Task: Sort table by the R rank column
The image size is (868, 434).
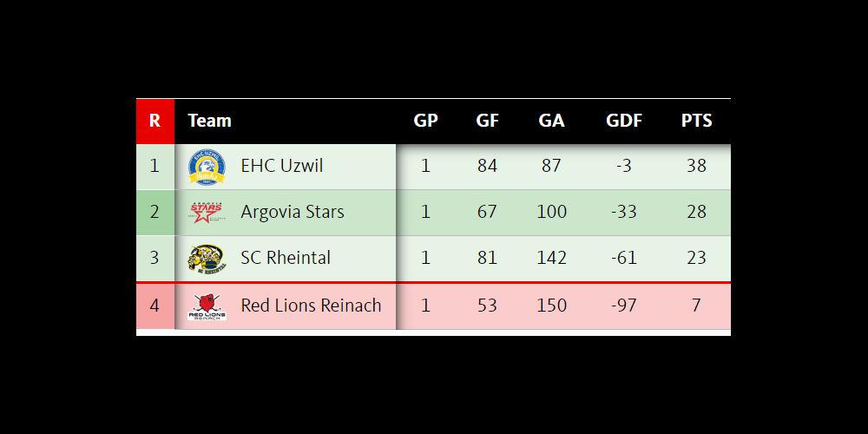Action: 155,121
